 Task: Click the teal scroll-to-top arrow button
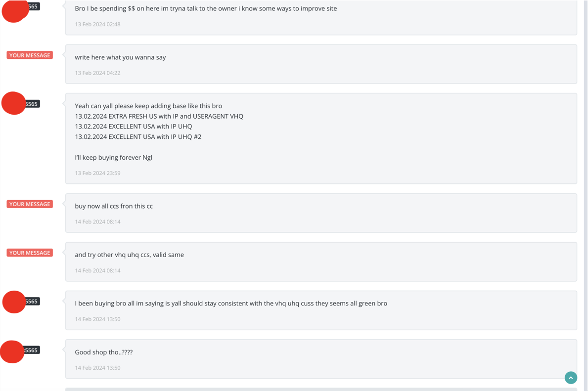[x=571, y=378]
